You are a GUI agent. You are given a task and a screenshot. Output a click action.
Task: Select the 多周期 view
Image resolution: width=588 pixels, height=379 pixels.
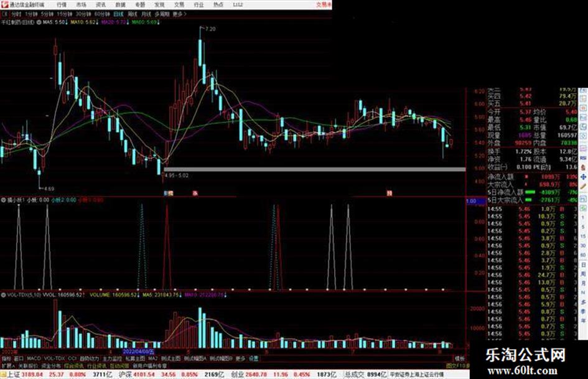[162, 14]
